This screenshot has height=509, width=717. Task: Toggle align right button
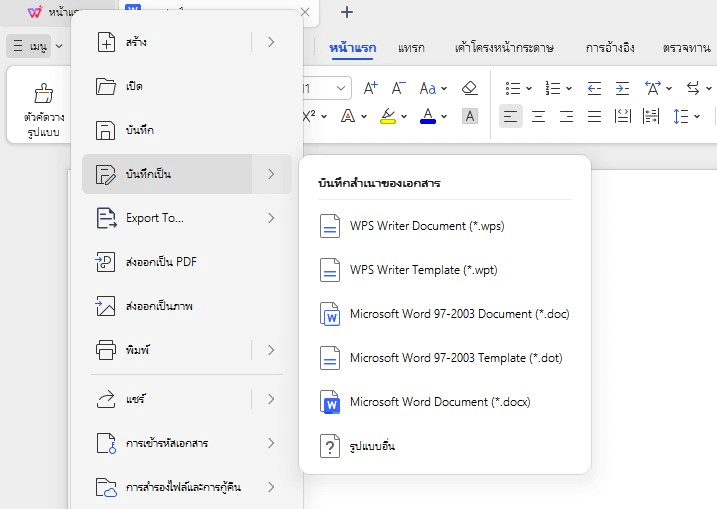pyautogui.click(x=567, y=116)
